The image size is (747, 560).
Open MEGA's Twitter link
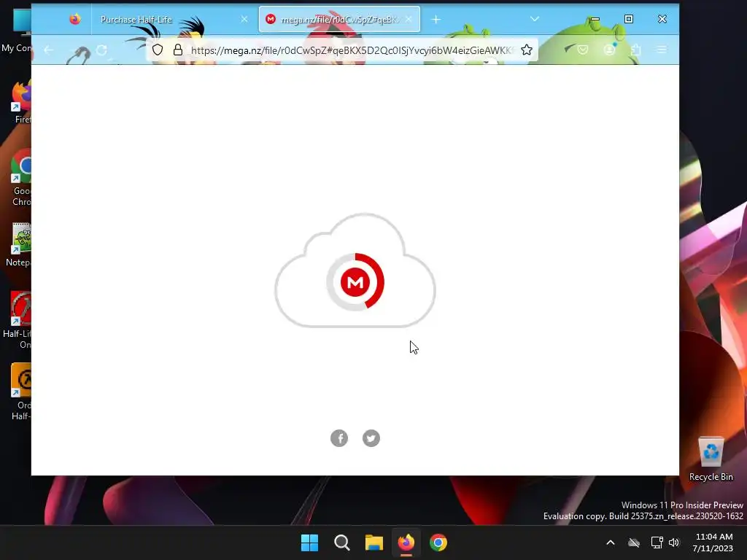pyautogui.click(x=371, y=438)
